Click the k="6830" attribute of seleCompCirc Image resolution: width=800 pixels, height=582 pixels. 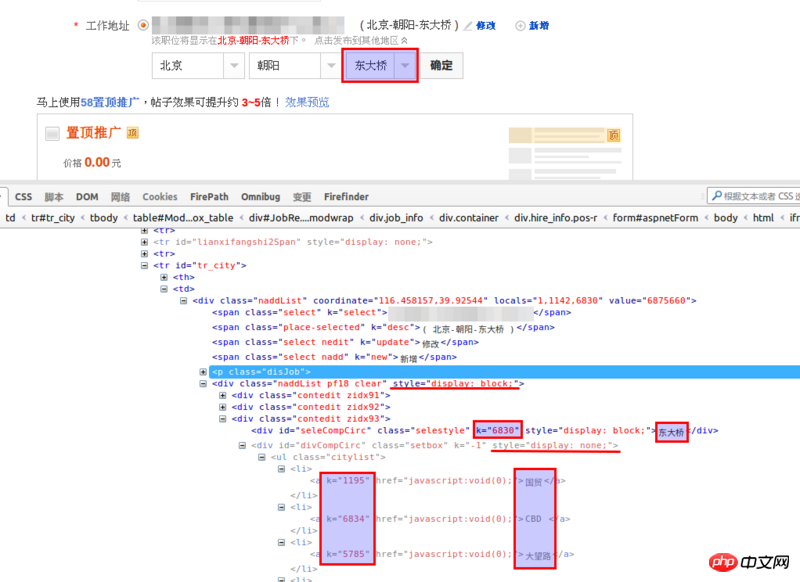click(x=497, y=431)
